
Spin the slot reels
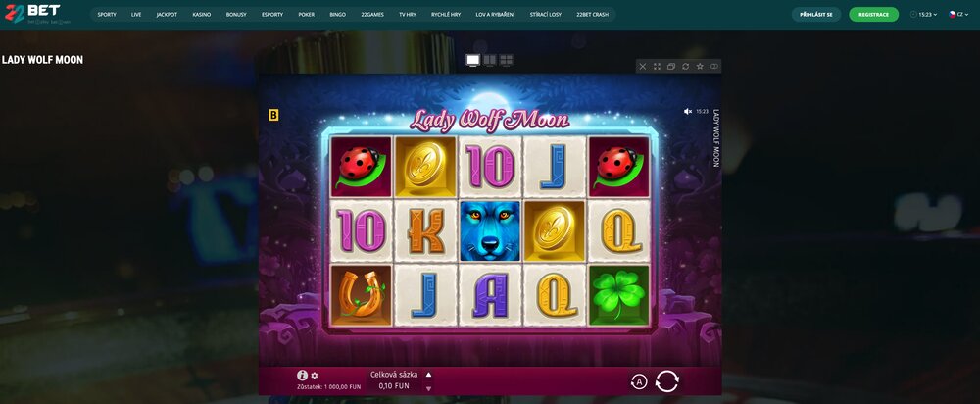coord(666,380)
